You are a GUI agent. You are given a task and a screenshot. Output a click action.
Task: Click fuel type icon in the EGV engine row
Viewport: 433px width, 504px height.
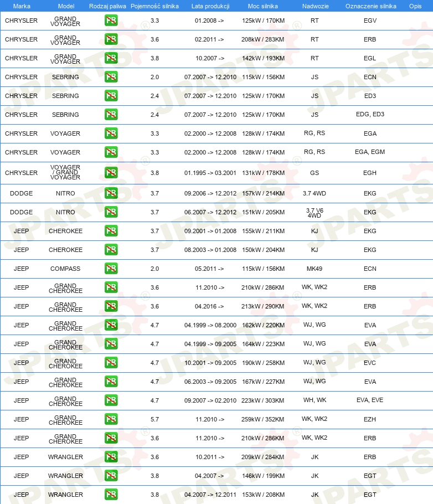click(111, 20)
